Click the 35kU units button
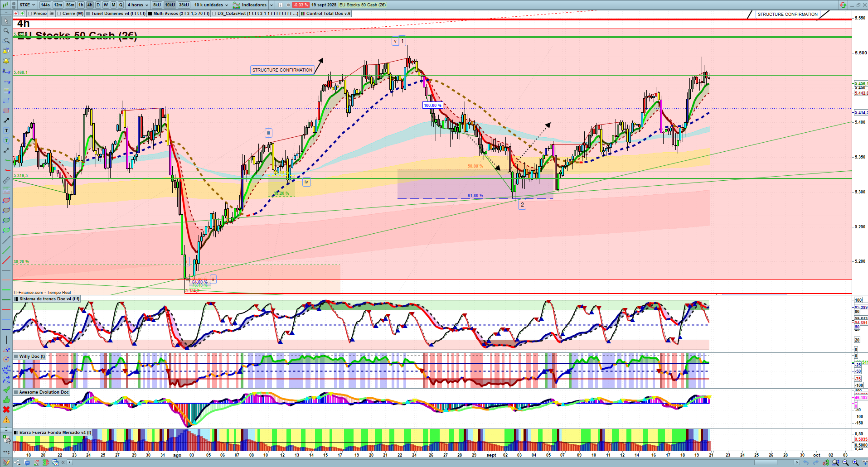This screenshot has width=868, height=467. coord(184,5)
